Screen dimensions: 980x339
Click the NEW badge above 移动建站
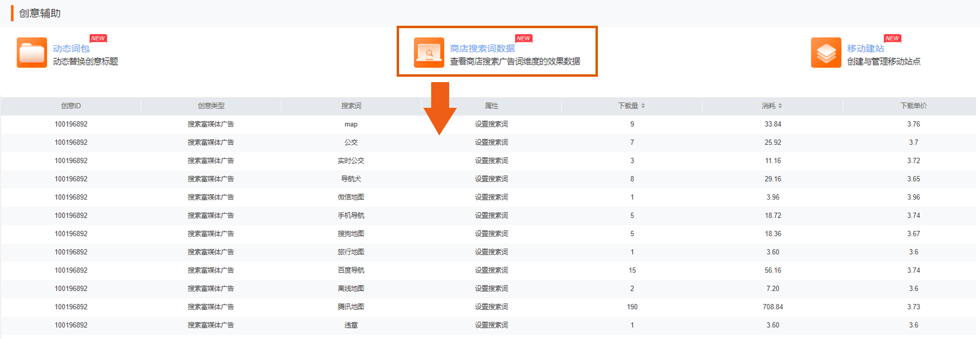892,38
